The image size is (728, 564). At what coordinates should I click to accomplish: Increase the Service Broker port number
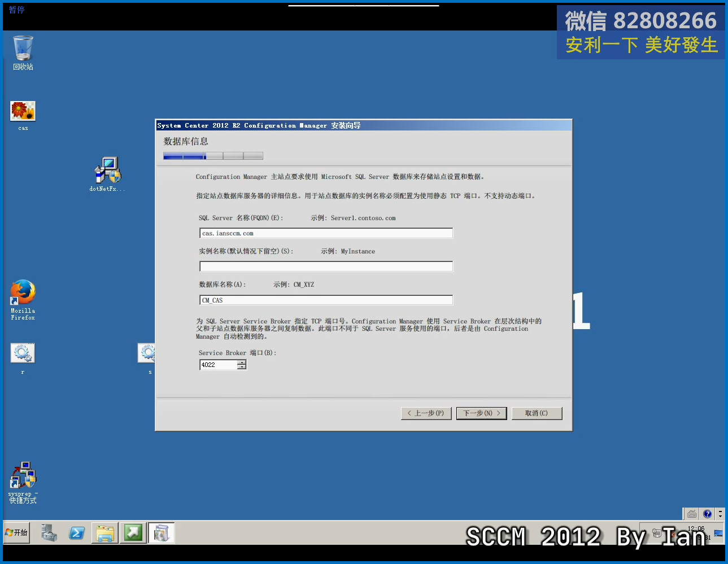tap(242, 362)
